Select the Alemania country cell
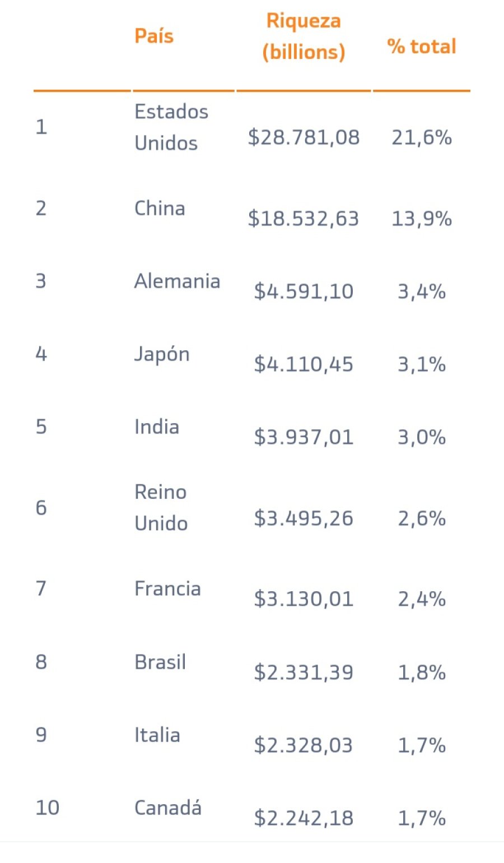The height and width of the screenshot is (863, 504). (177, 281)
